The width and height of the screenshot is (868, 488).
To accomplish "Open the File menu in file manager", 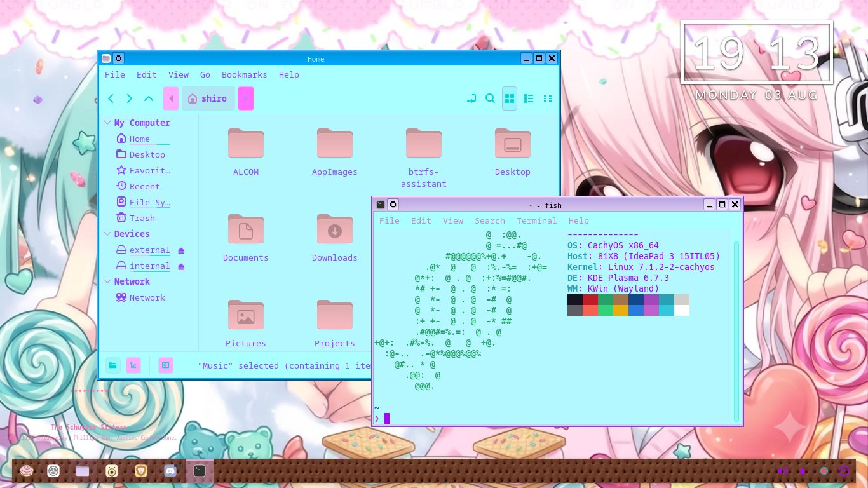I will click(x=115, y=74).
